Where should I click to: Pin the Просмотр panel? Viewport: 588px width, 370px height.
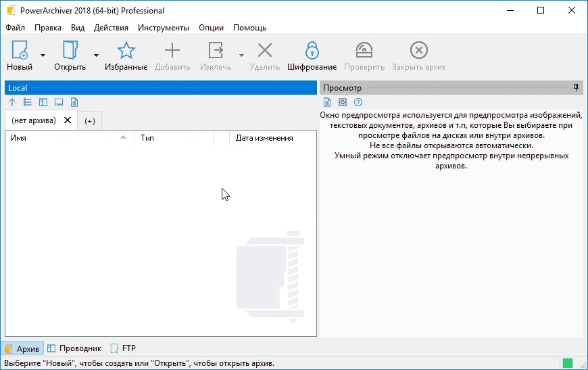click(x=576, y=88)
